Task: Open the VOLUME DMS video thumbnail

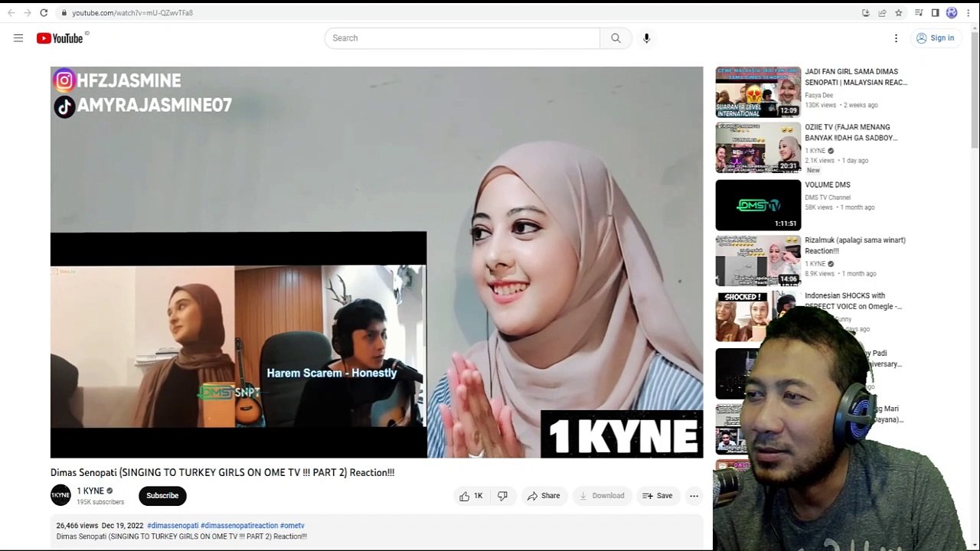Action: 758,205
